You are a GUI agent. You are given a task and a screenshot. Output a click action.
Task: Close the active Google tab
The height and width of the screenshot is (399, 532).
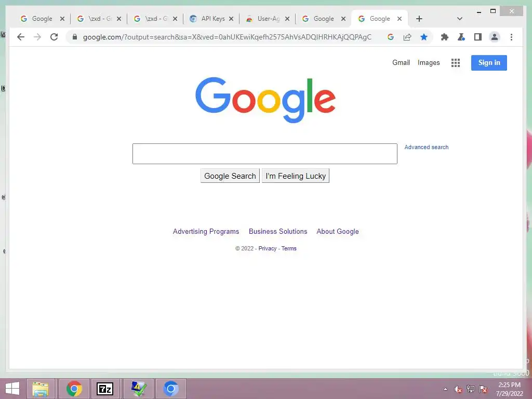click(x=400, y=19)
